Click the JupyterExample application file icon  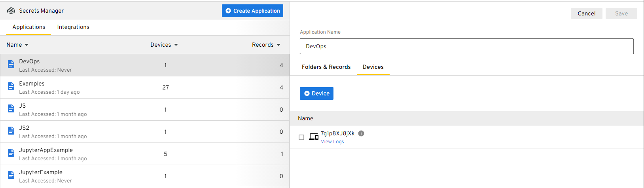pyautogui.click(x=11, y=175)
